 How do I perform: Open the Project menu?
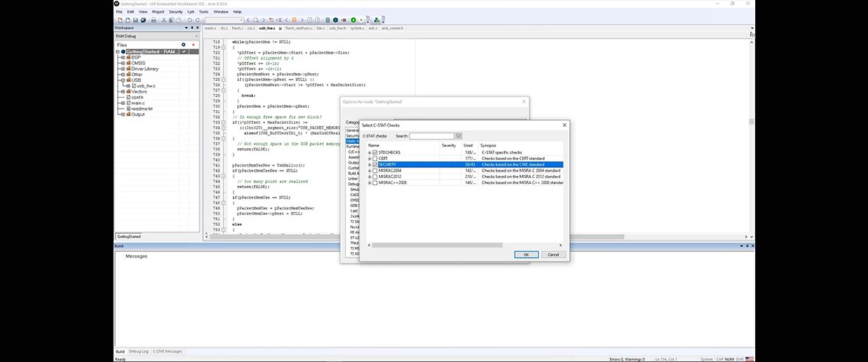158,12
